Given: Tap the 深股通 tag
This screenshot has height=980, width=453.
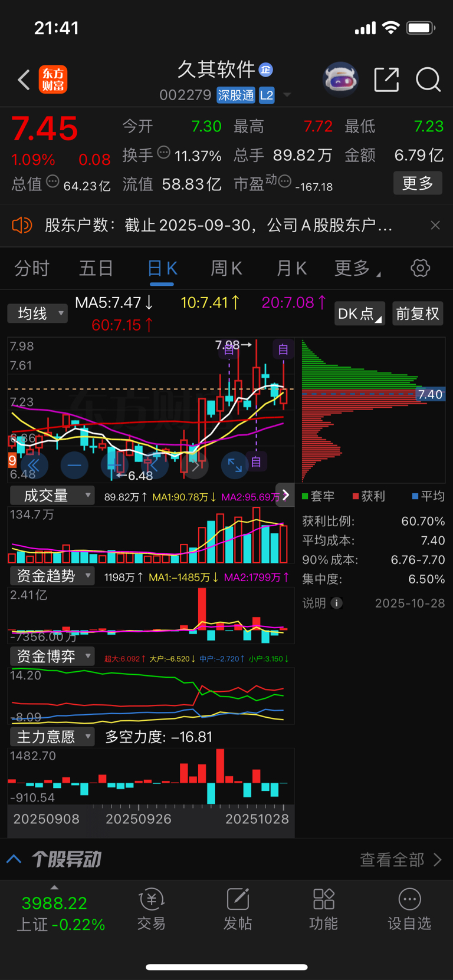Looking at the screenshot, I should coord(236,95).
